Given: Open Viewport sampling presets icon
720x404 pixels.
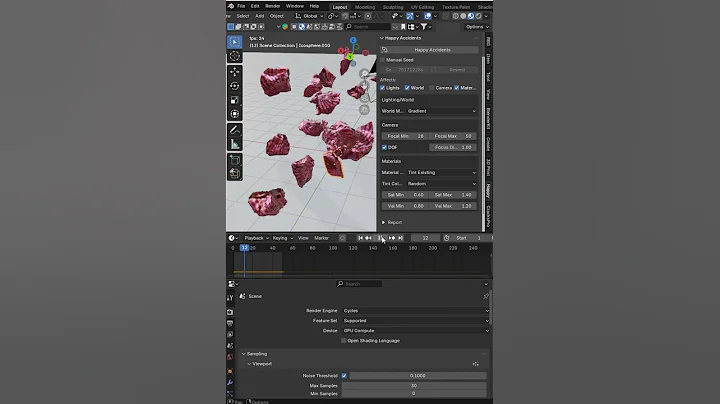Looking at the screenshot, I should (476, 364).
